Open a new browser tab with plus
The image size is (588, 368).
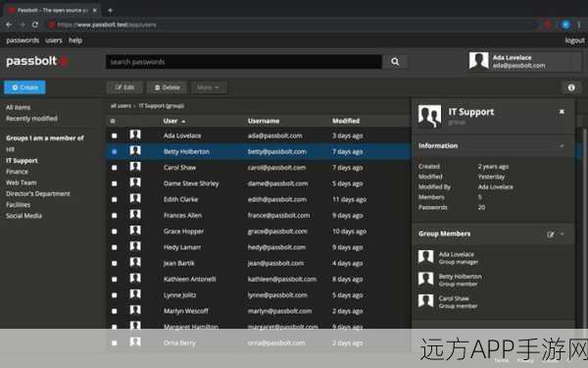click(x=110, y=11)
